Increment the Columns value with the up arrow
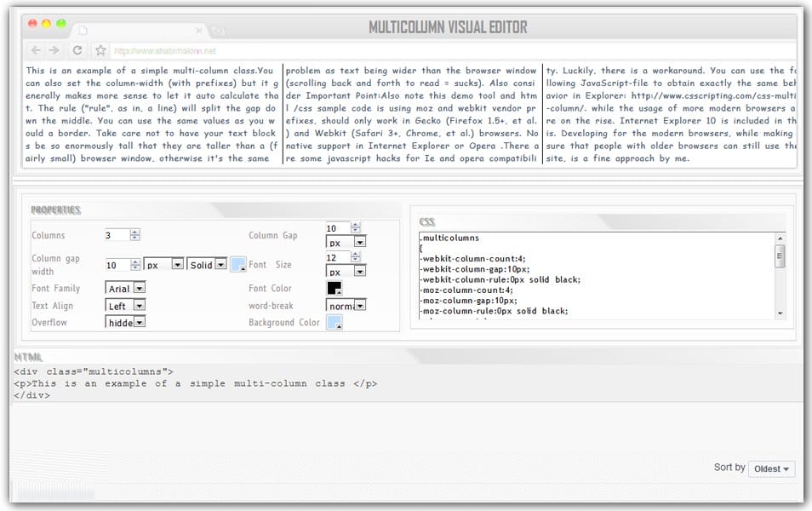Screen dimensions: 812x511 pyautogui.click(x=134, y=232)
